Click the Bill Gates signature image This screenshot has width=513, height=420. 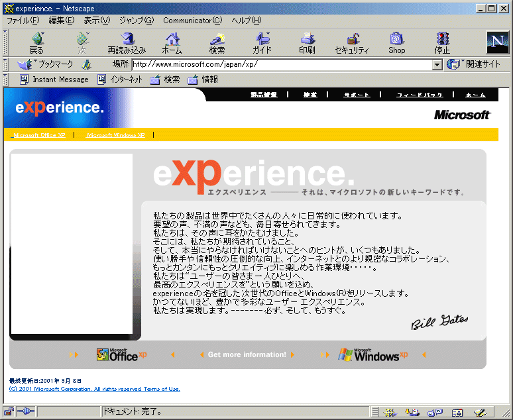(x=439, y=321)
